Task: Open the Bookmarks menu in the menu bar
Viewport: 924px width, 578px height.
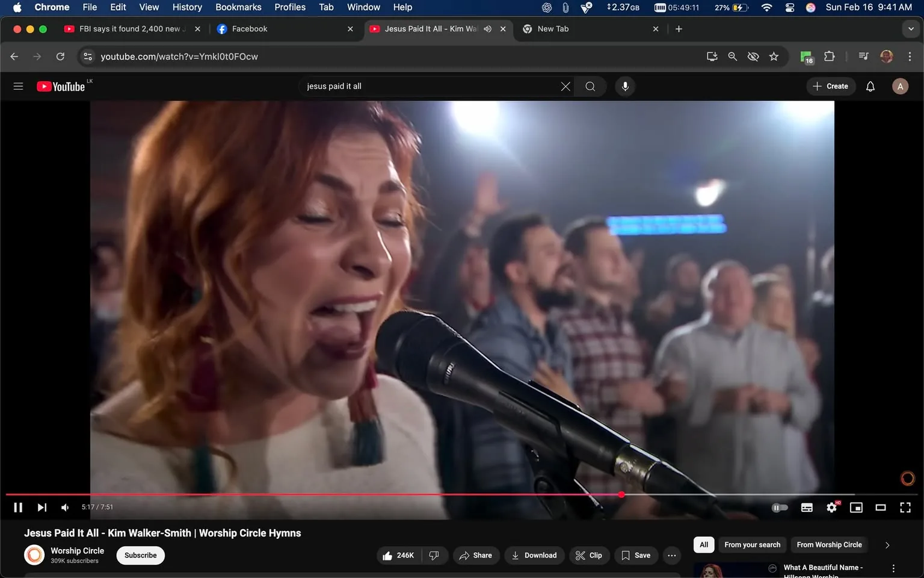Action: (238, 7)
